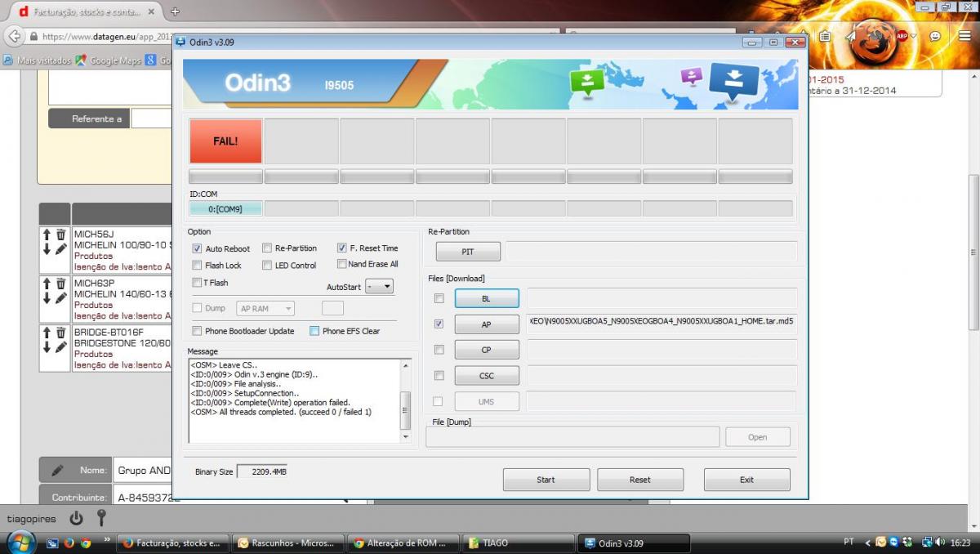Check the box next to the CSC button
Screen dimensions: 980x554
click(439, 376)
